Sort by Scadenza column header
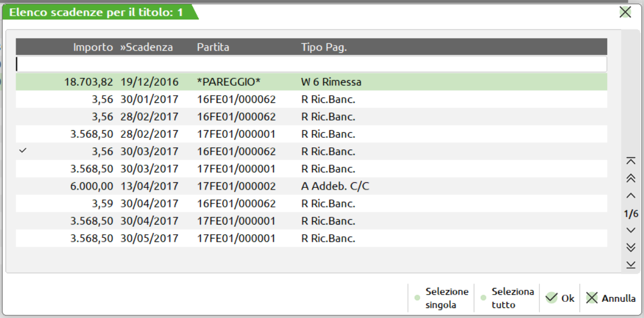Screen dimensions: 644x318 (x=147, y=47)
